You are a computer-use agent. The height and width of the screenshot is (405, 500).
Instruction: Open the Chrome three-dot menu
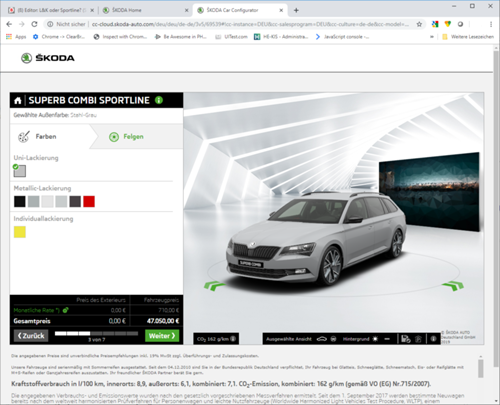point(491,24)
